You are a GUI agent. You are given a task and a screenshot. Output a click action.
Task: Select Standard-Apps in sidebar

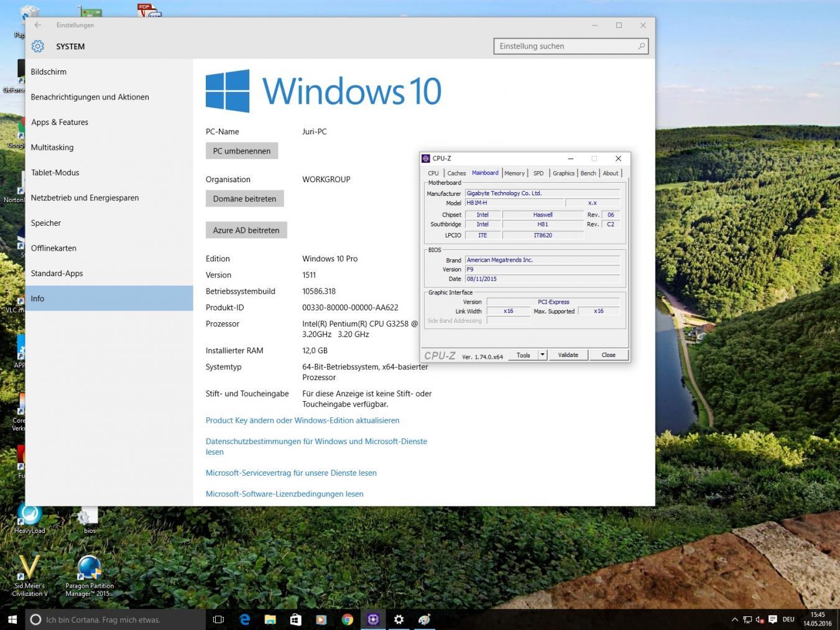coord(109,273)
